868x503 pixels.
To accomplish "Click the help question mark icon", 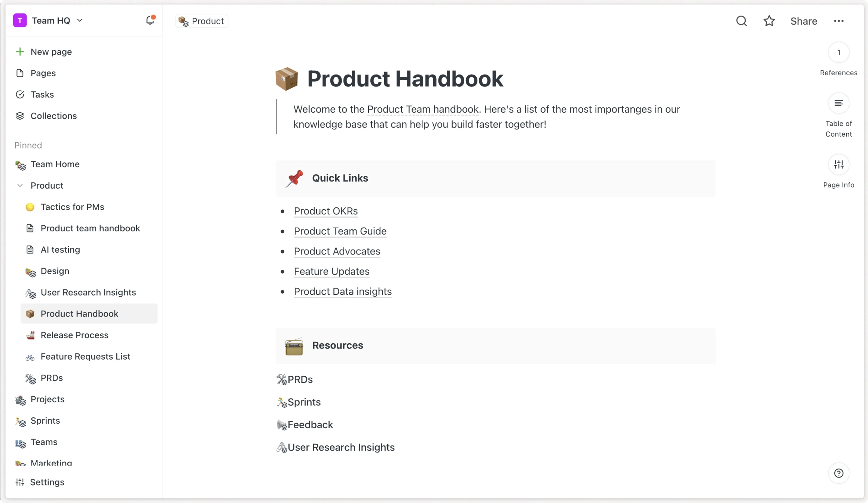I will click(x=838, y=473).
